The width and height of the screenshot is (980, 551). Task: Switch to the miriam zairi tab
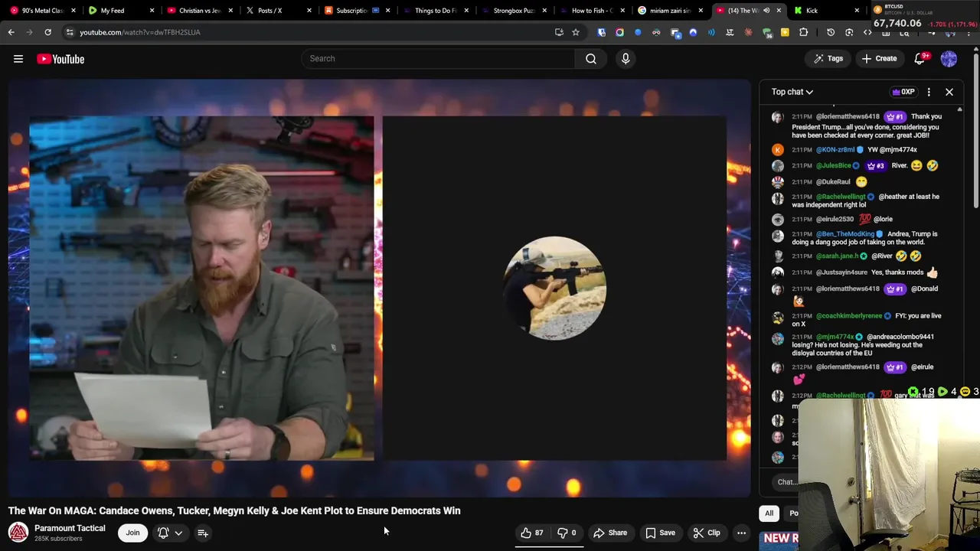(669, 11)
